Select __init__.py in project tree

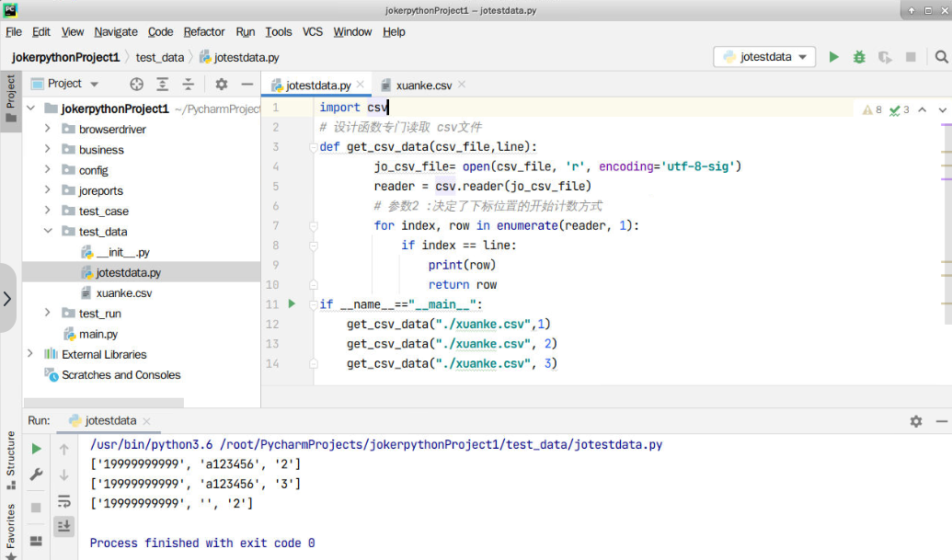click(x=122, y=252)
